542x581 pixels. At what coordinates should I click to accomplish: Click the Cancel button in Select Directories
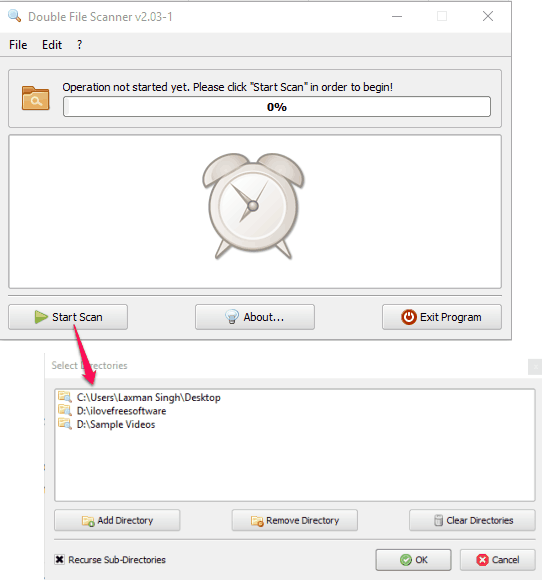coord(498,560)
